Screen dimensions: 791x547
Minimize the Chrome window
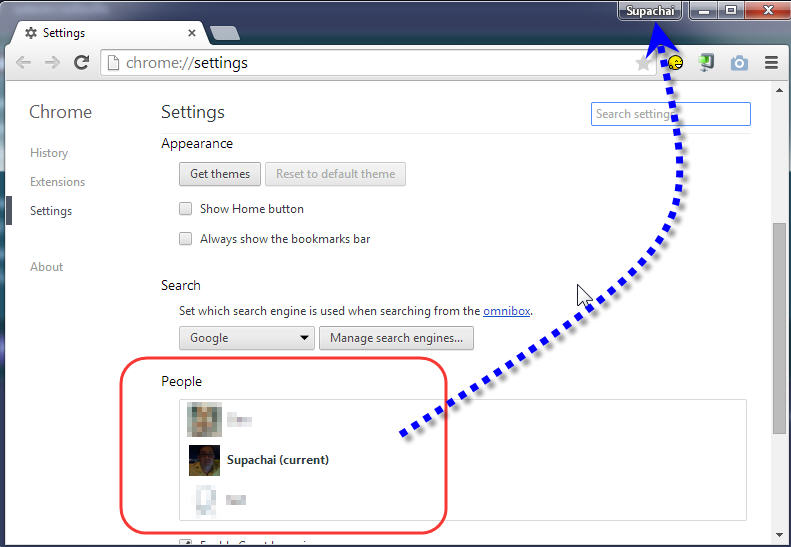(704, 11)
